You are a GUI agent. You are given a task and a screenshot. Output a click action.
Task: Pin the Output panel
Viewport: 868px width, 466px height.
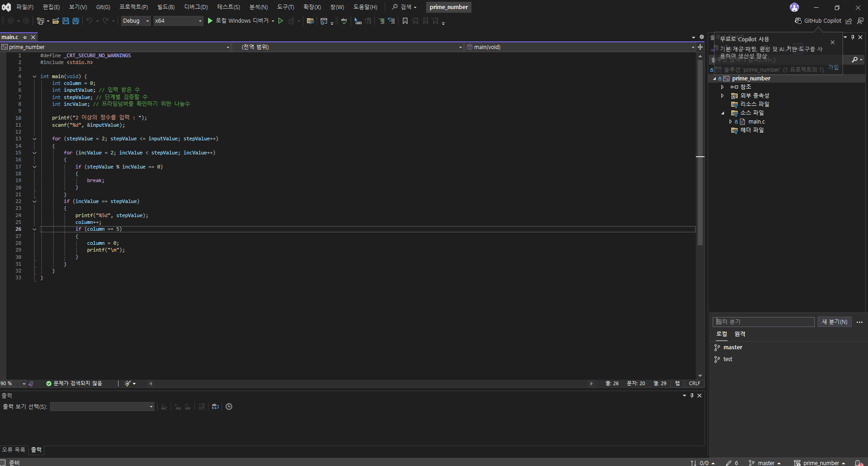coord(692,396)
